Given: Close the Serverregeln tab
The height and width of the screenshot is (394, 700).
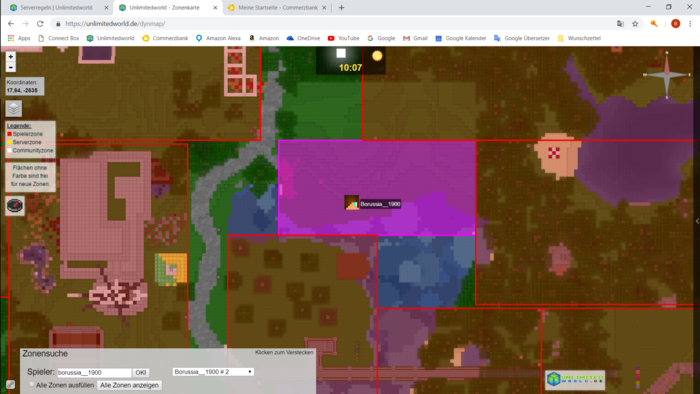Looking at the screenshot, I should pos(106,8).
